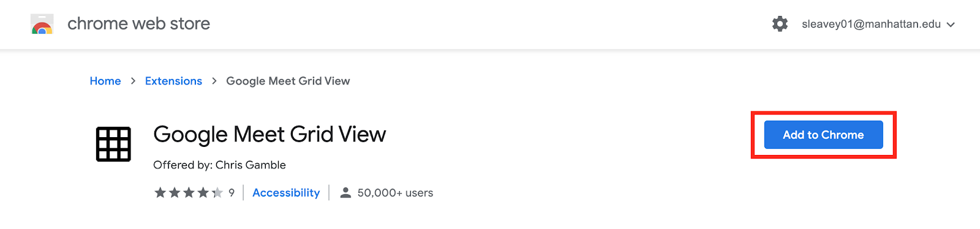Image resolution: width=980 pixels, height=229 pixels.
Task: Click the users person icon
Action: [x=345, y=193]
